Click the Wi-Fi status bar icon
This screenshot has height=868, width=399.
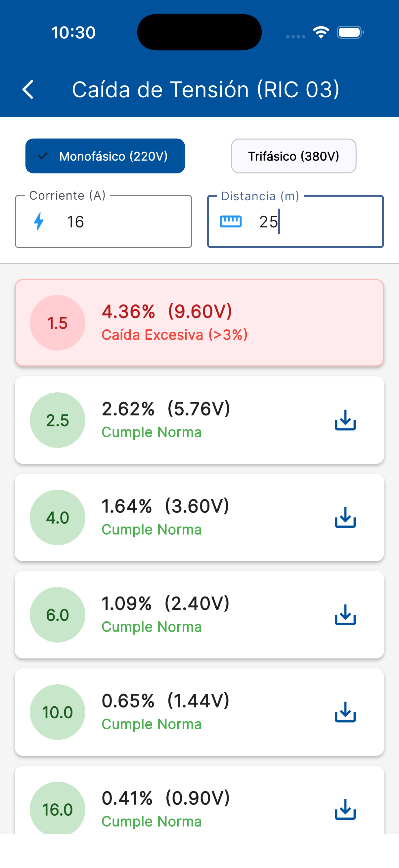321,32
